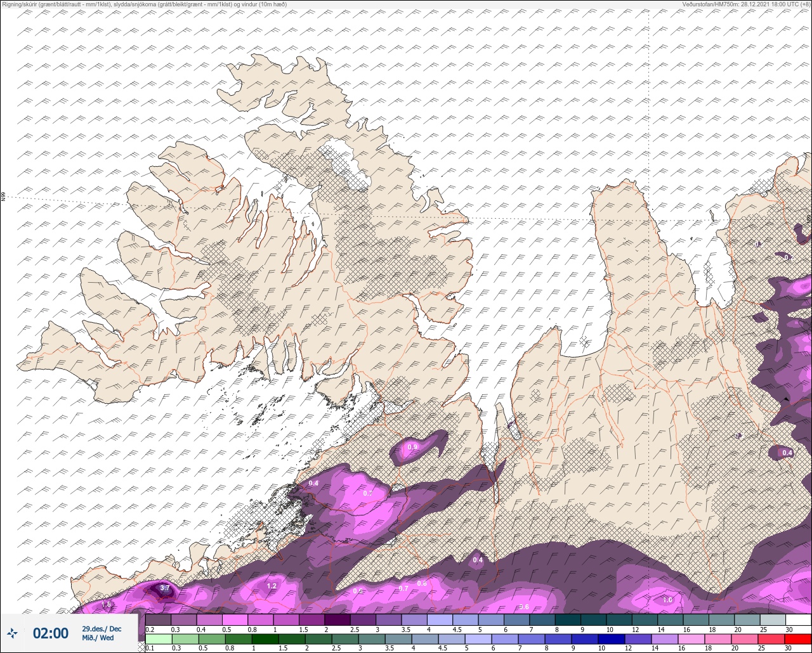Viewport: 812px width, 653px height.
Task: Click the darkest purple swatch between 2 and 2.5
Action: tap(337, 619)
